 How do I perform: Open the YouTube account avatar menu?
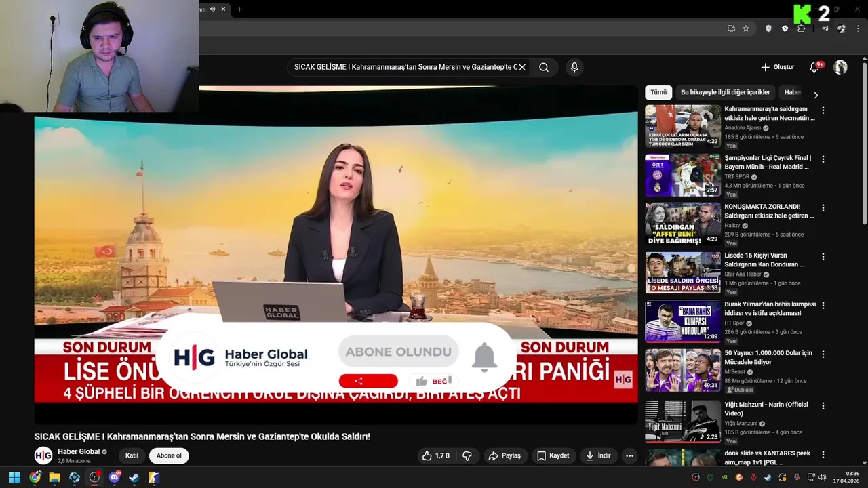pos(840,67)
